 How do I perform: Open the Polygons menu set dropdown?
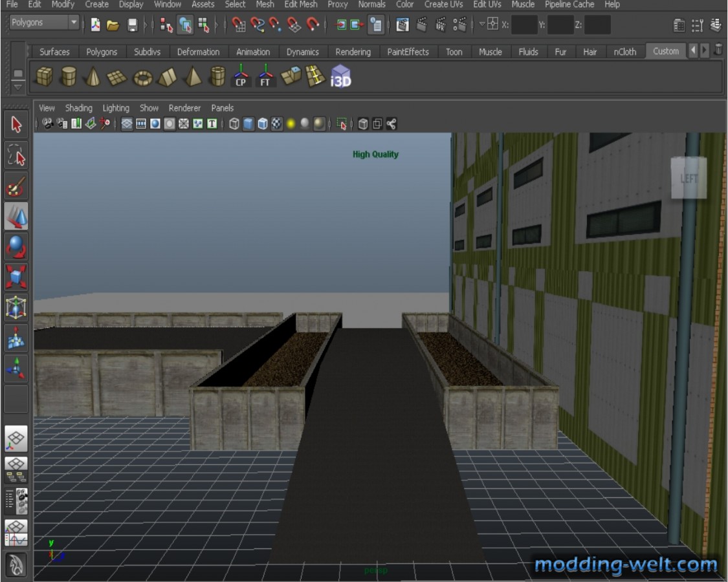45,22
